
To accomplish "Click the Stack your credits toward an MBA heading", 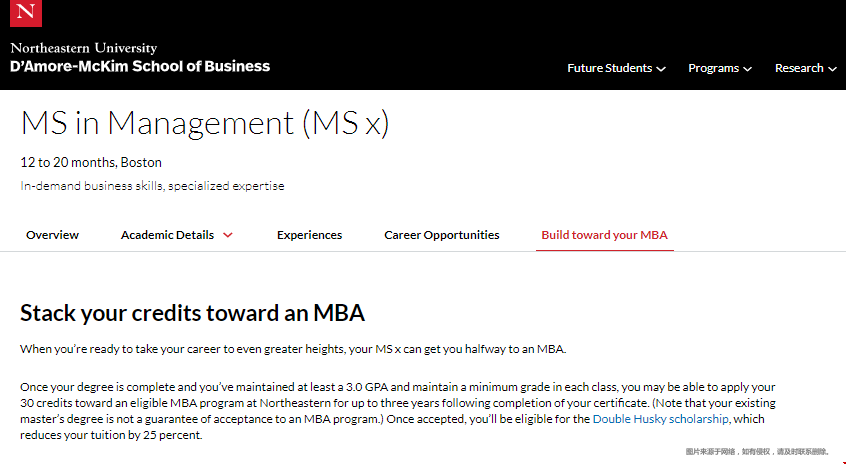I will click(192, 313).
